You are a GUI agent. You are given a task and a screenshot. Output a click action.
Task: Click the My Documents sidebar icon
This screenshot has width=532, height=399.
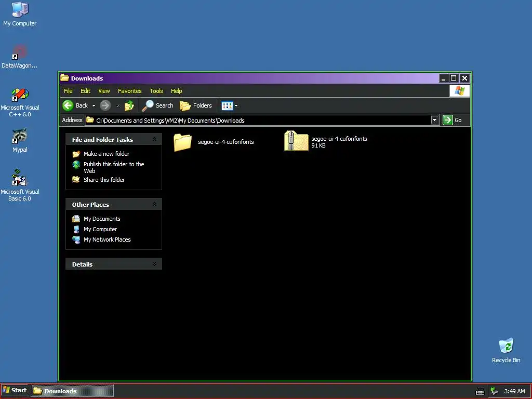point(76,219)
